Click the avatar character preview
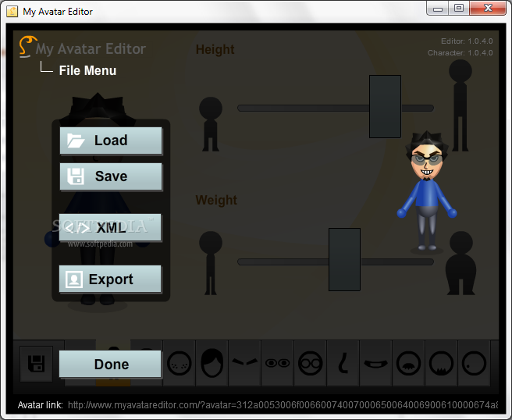The image size is (512, 420). (427, 193)
